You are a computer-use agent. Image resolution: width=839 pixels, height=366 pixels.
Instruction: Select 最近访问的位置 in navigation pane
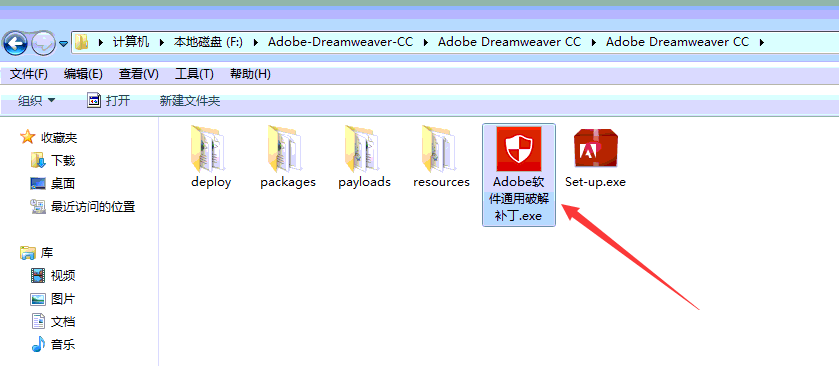point(93,207)
